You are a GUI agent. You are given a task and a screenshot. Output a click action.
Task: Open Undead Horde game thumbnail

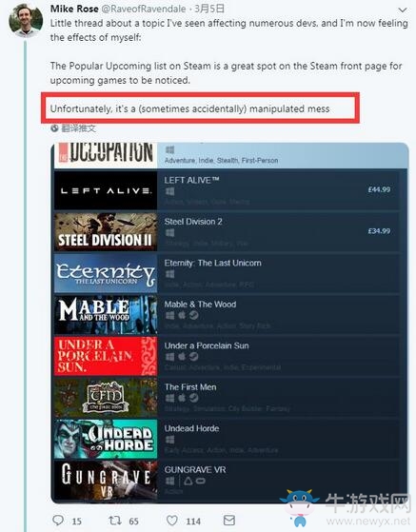106,439
